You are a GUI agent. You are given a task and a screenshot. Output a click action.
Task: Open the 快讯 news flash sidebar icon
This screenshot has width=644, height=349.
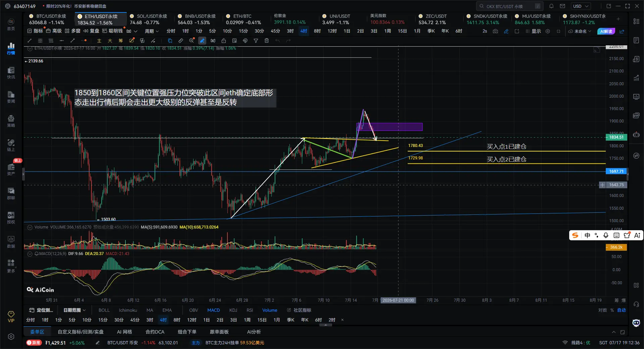[11, 73]
